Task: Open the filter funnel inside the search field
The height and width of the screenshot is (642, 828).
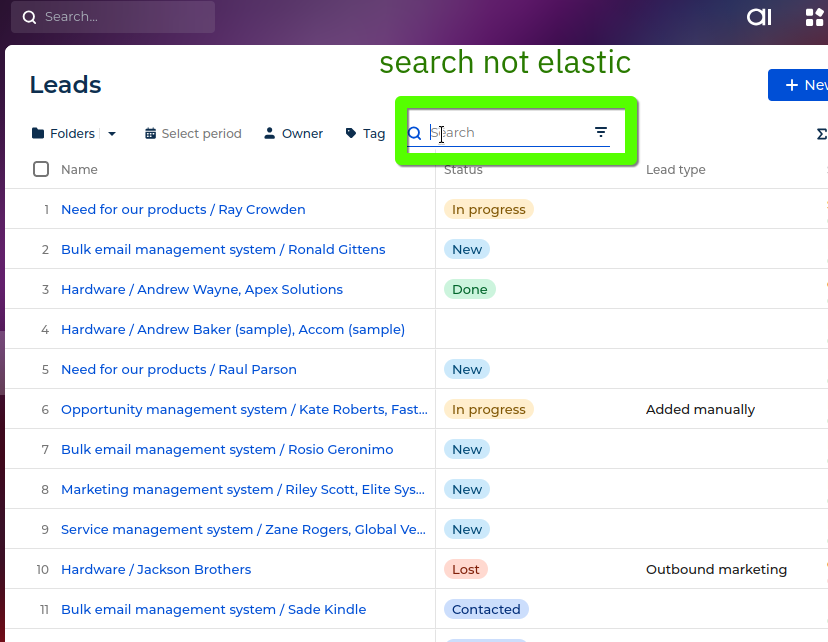Action: 600,132
